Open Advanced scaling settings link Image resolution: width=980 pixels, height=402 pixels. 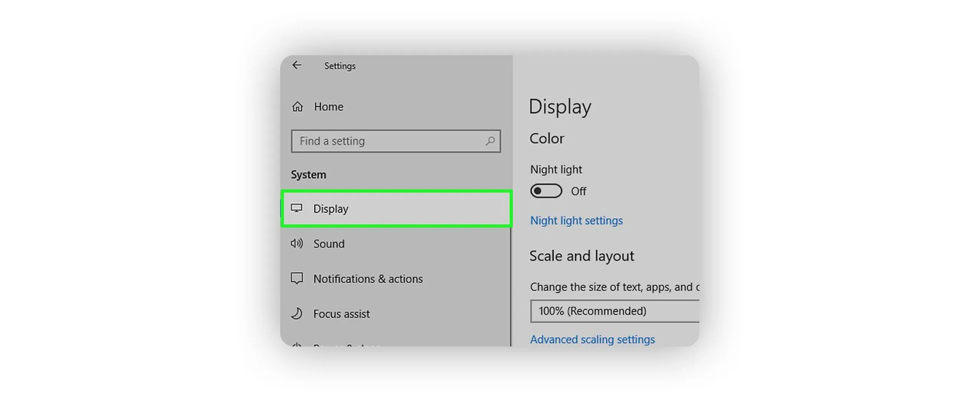[592, 339]
